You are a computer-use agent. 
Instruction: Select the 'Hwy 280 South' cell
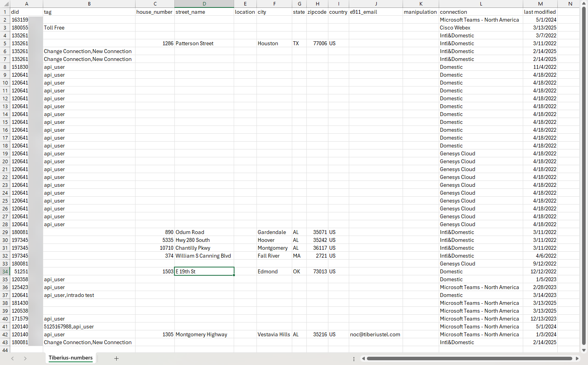coord(204,240)
